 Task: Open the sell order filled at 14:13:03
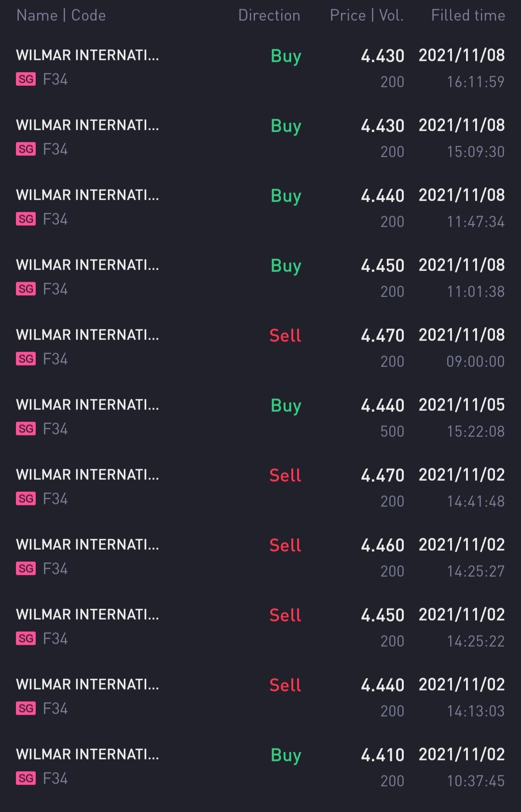pos(260,697)
